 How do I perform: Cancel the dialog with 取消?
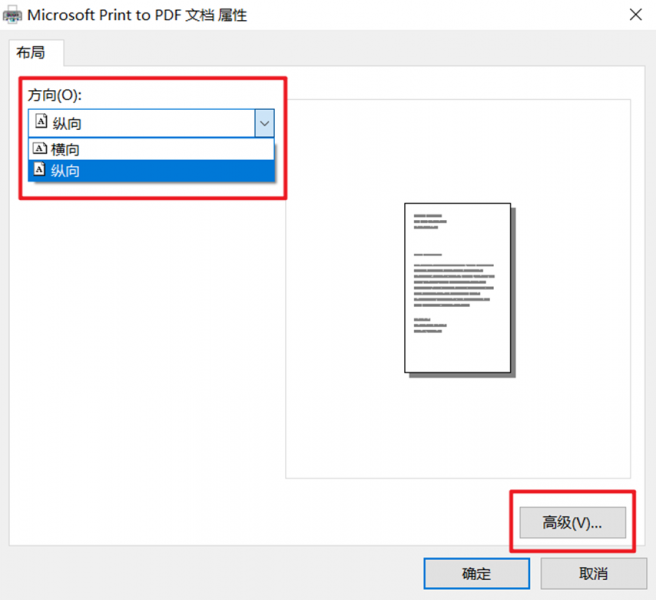click(x=593, y=573)
